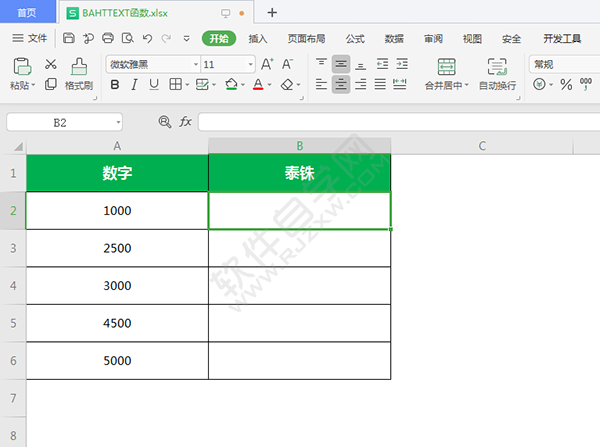Click the Undo arrow
The image size is (600, 447).
147,38
